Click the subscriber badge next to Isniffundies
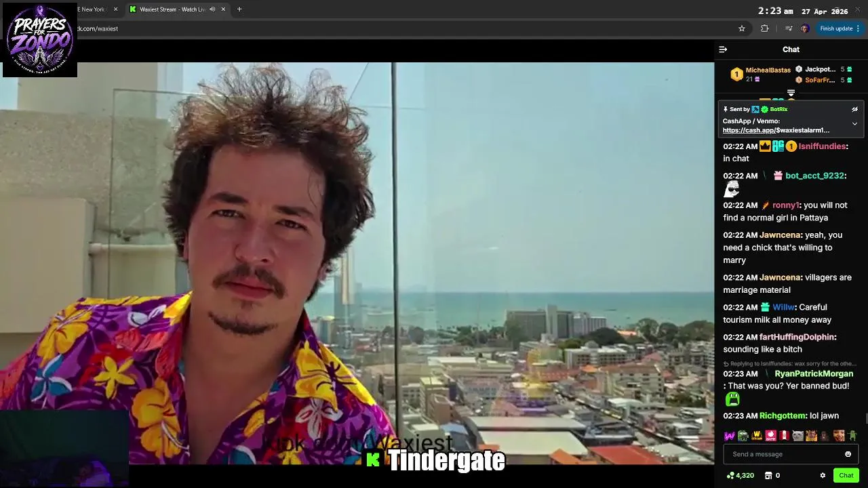The width and height of the screenshot is (868, 488). click(778, 146)
